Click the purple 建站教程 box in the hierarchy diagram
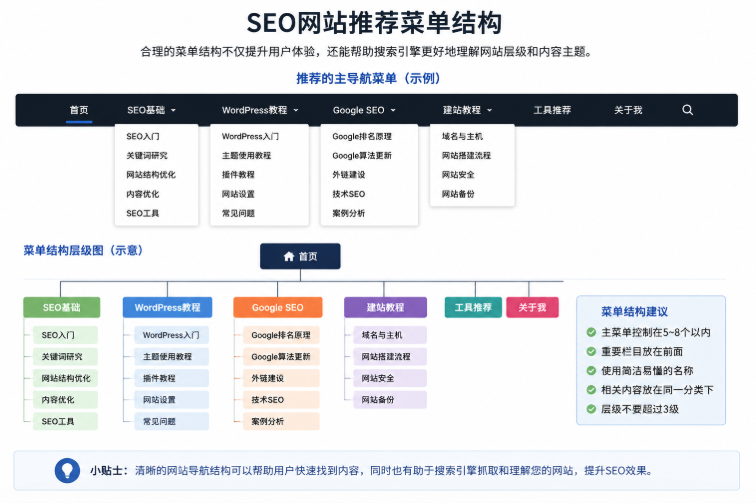Image resolution: width=756 pixels, height=503 pixels. (x=385, y=307)
